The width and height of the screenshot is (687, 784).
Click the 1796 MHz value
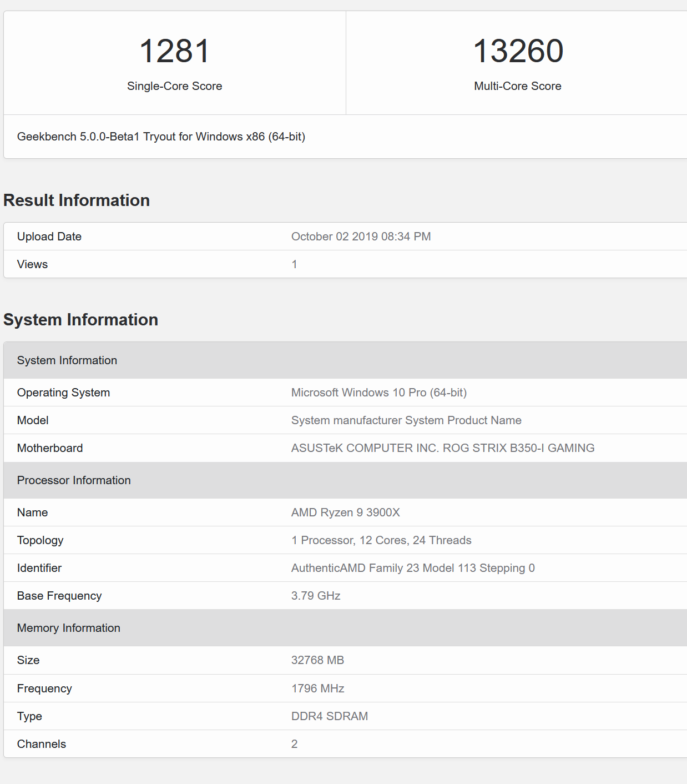[318, 688]
